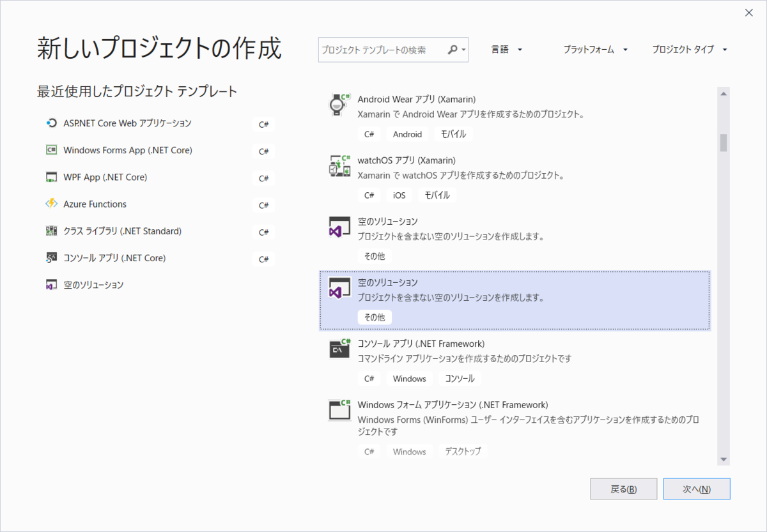The height and width of the screenshot is (532, 767).
Task: Open the プラットフォーム filter dropdown
Action: tap(596, 49)
